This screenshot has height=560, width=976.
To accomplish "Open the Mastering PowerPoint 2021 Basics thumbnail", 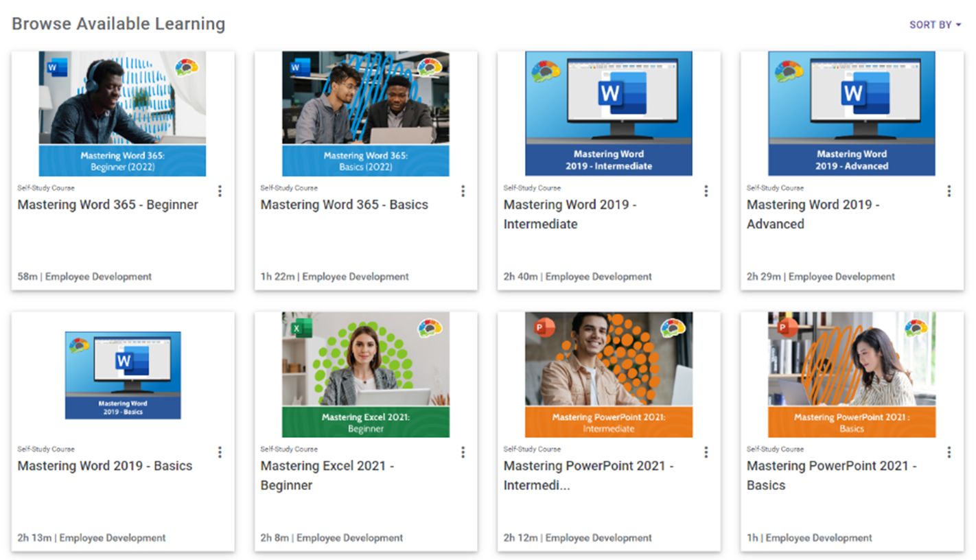I will 852,375.
